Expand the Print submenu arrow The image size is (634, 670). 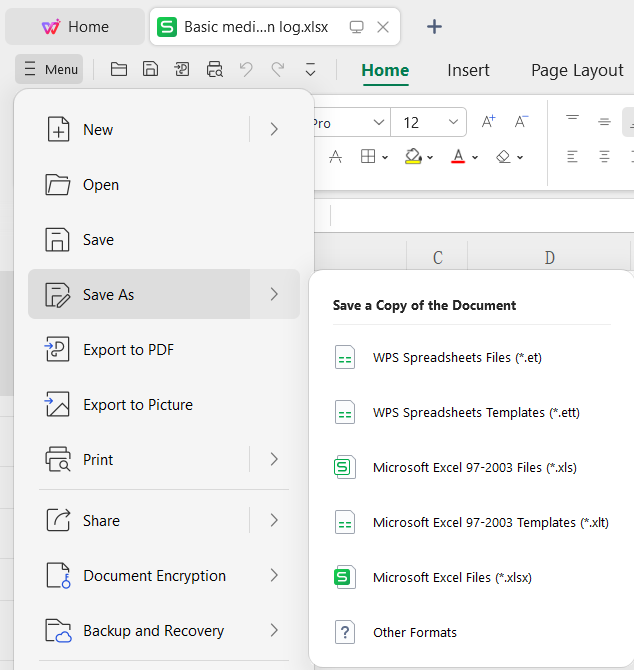tap(274, 459)
